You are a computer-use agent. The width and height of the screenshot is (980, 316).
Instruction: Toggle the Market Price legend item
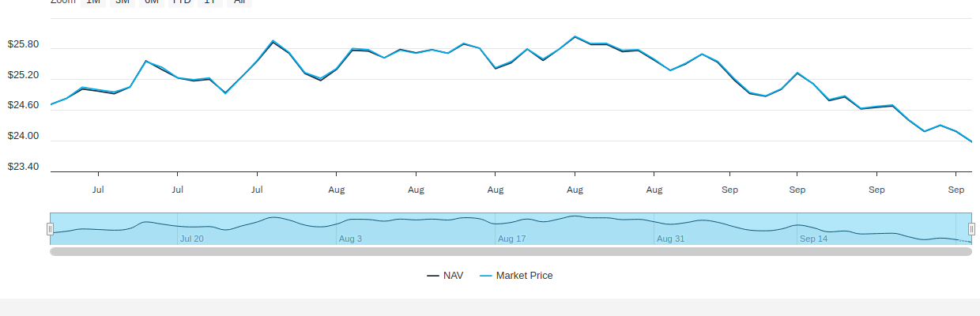pyautogui.click(x=524, y=276)
